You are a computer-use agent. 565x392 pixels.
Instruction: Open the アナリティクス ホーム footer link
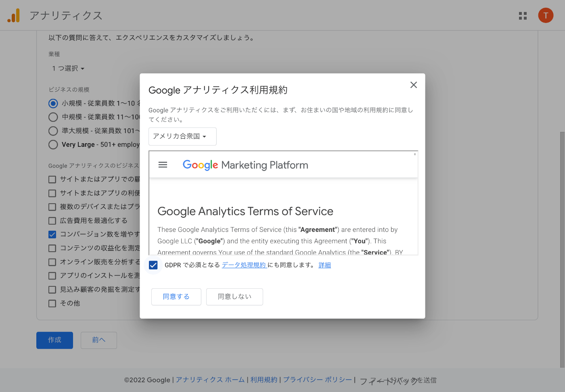[210, 380]
